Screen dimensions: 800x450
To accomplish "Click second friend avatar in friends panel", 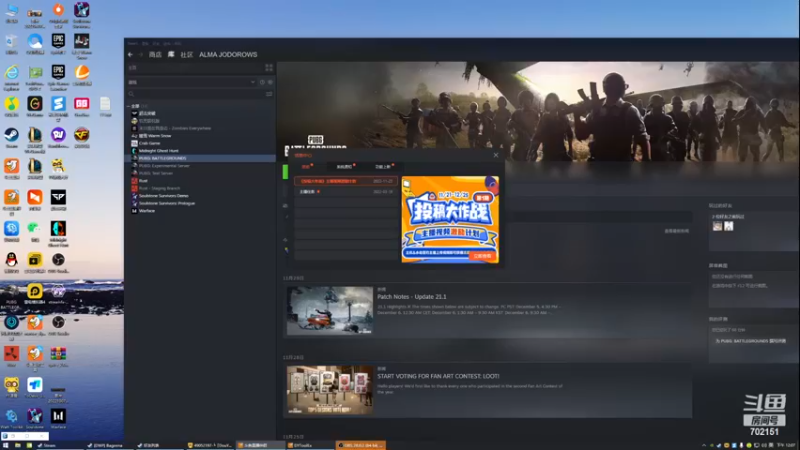I will pos(729,226).
